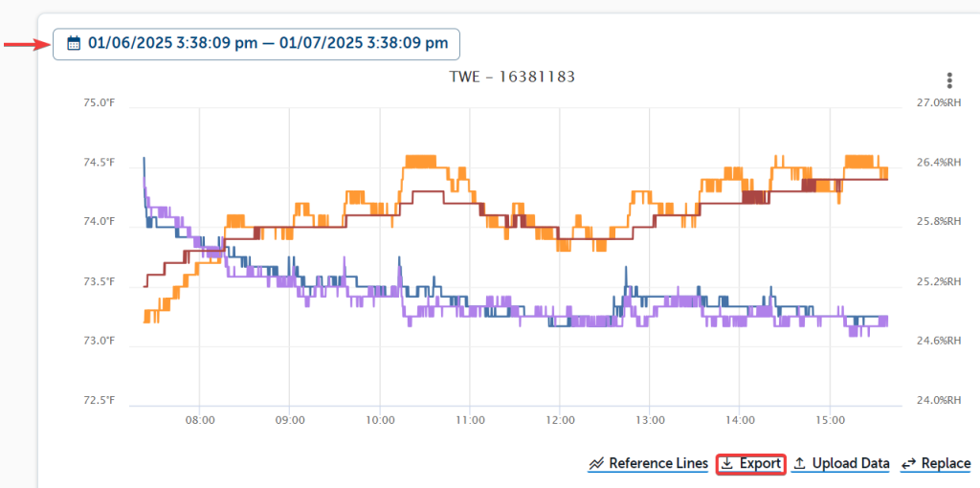Click the calendar icon in the date range picker
Screen dimensions: 980x488
(73, 43)
